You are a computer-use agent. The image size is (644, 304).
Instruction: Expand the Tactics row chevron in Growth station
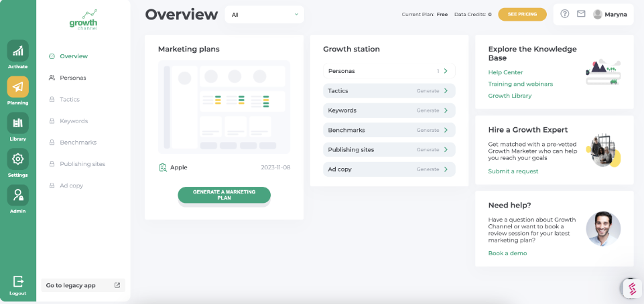coord(446,90)
